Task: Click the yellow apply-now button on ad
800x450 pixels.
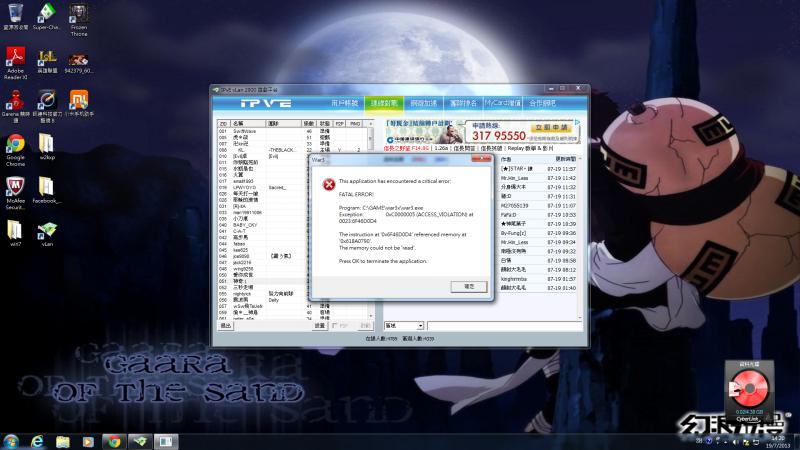Action: [x=551, y=127]
